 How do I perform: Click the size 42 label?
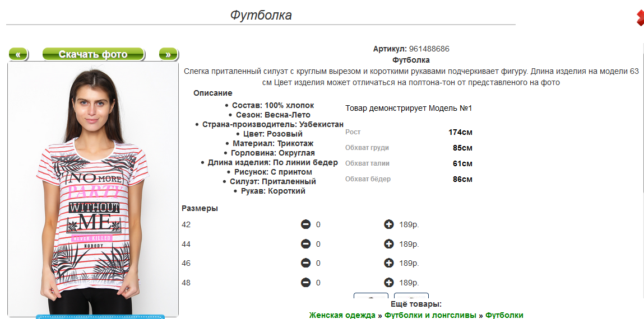[x=186, y=224]
